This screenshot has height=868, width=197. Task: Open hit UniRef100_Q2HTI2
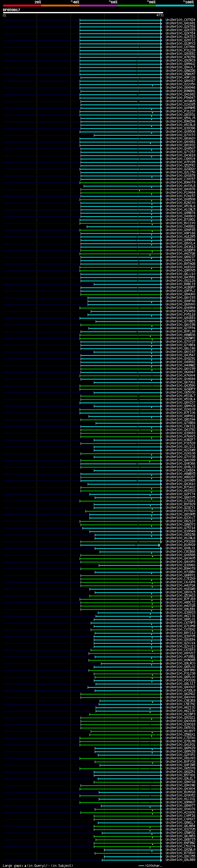point(180,40)
